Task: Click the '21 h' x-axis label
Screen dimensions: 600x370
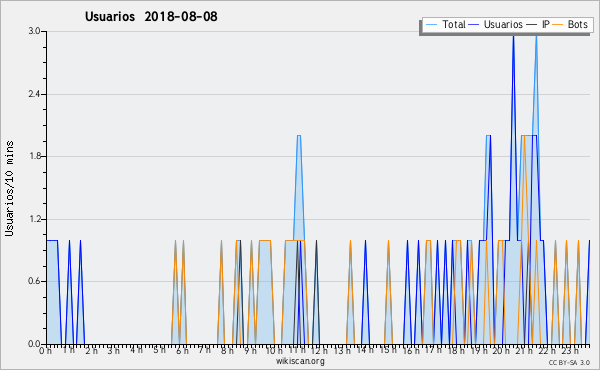Action: (x=524, y=350)
